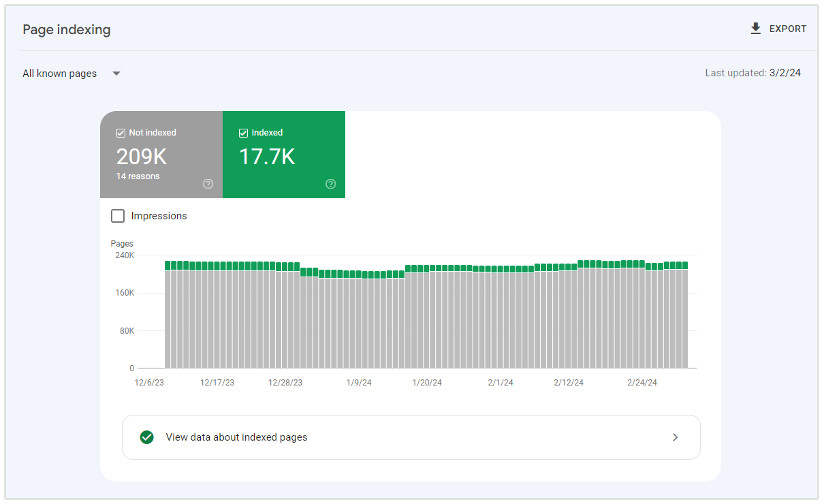This screenshot has height=504, width=824.
Task: Click the EXPORT text button
Action: [x=787, y=29]
